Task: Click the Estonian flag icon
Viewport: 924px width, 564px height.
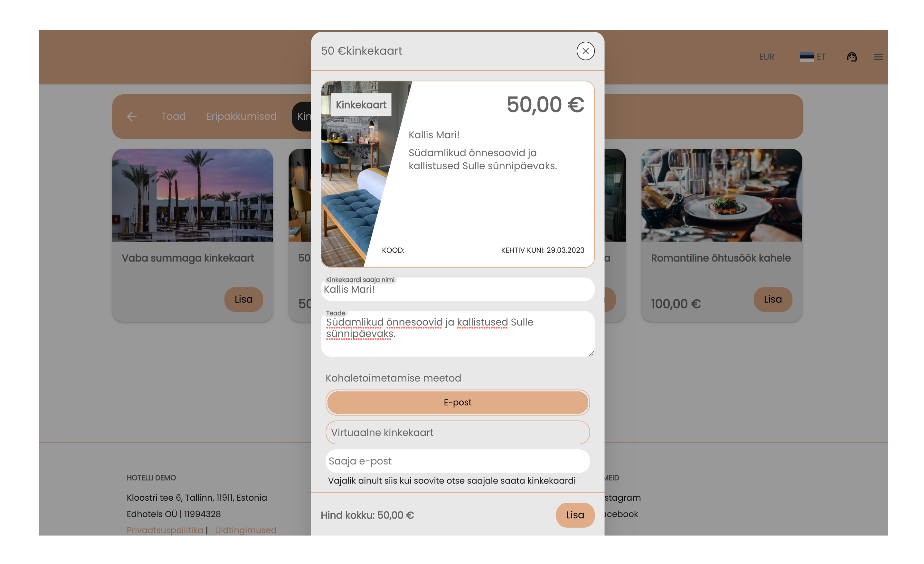Action: (807, 57)
